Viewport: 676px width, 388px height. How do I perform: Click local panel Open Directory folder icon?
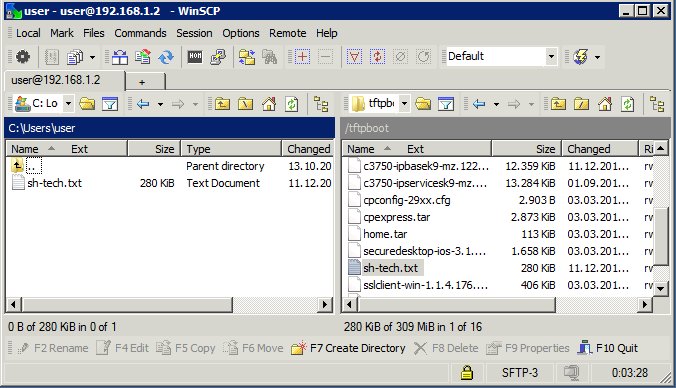click(87, 103)
